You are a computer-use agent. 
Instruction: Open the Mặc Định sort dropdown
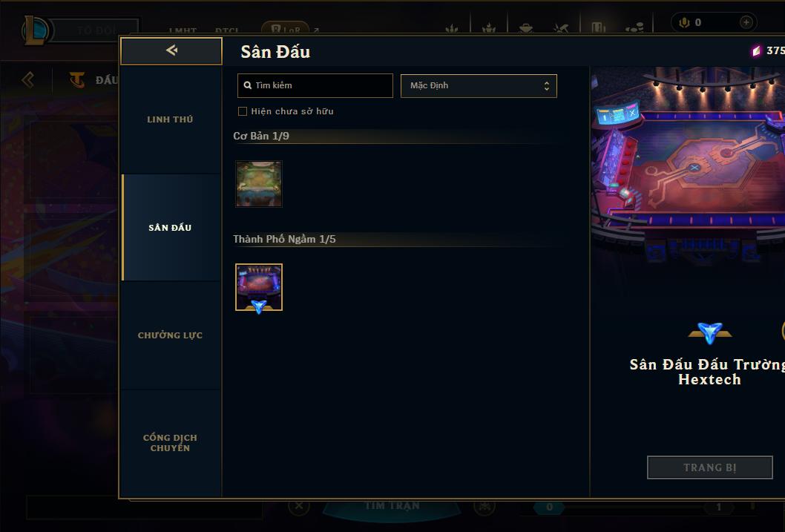click(x=479, y=85)
